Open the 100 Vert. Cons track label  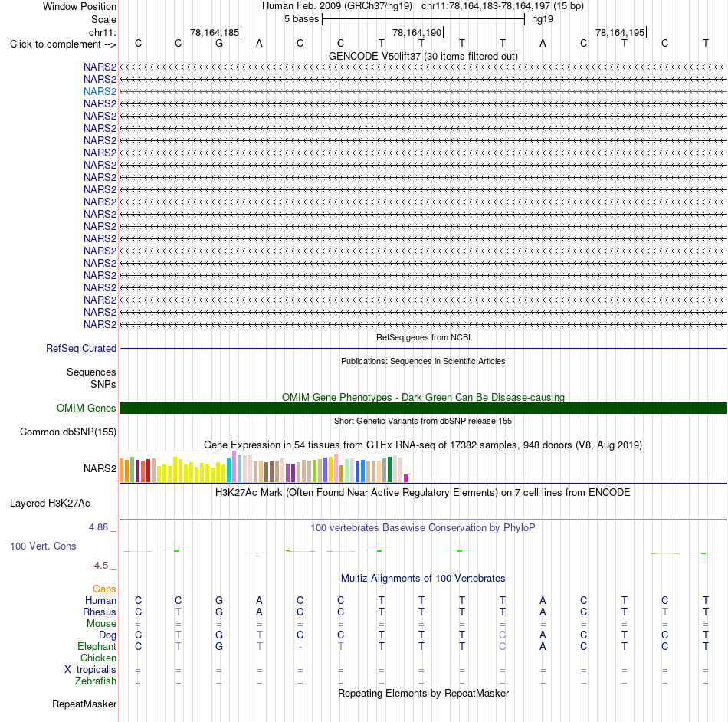pos(43,546)
